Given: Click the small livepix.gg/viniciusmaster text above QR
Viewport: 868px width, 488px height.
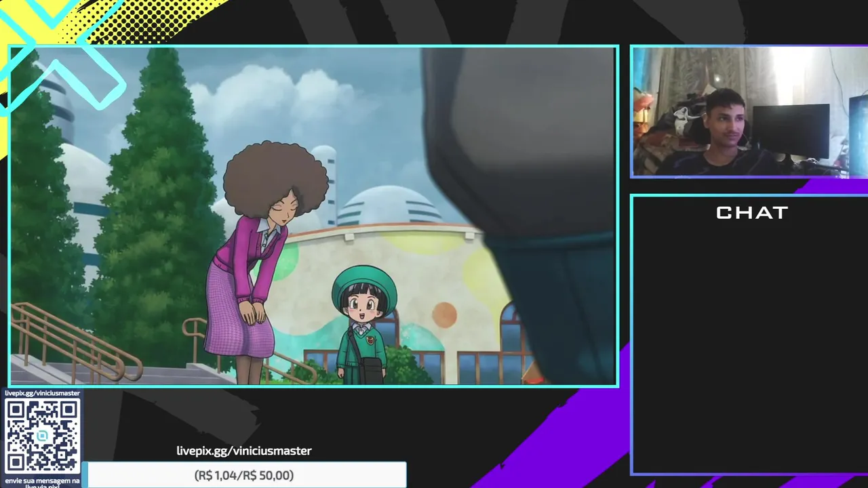Looking at the screenshot, I should pyautogui.click(x=42, y=393).
